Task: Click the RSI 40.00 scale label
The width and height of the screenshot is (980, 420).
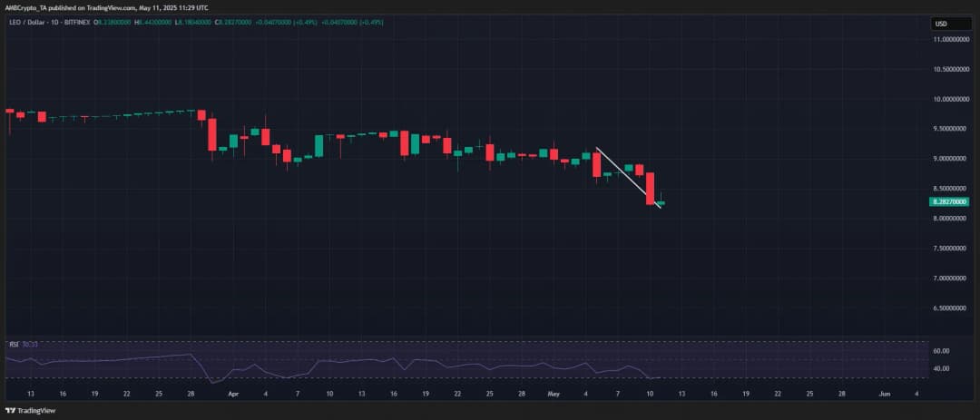Action: coord(941,368)
